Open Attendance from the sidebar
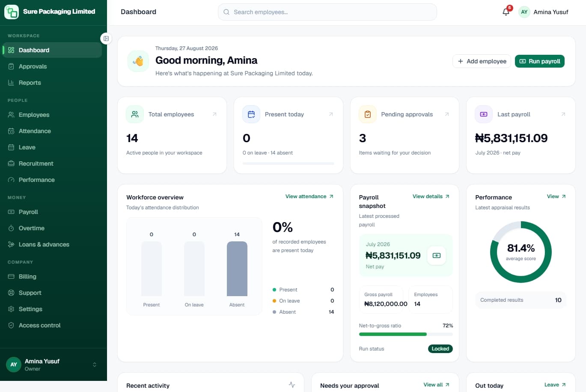Viewport: 586px width, 392px height. click(52, 131)
